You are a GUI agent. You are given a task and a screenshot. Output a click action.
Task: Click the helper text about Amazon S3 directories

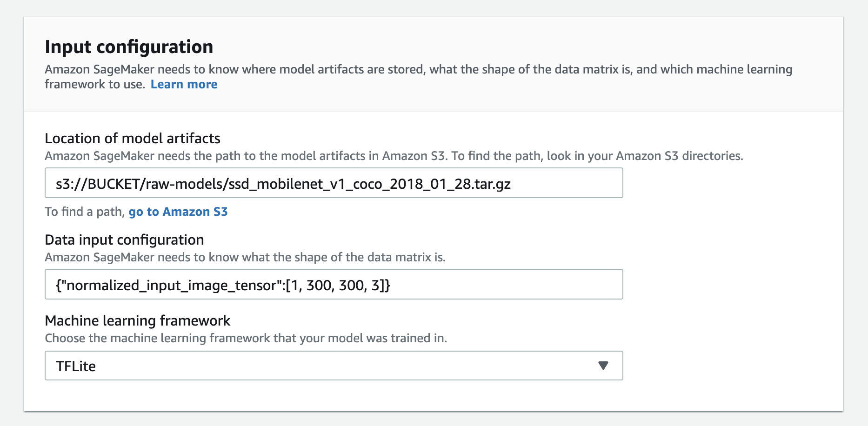394,156
